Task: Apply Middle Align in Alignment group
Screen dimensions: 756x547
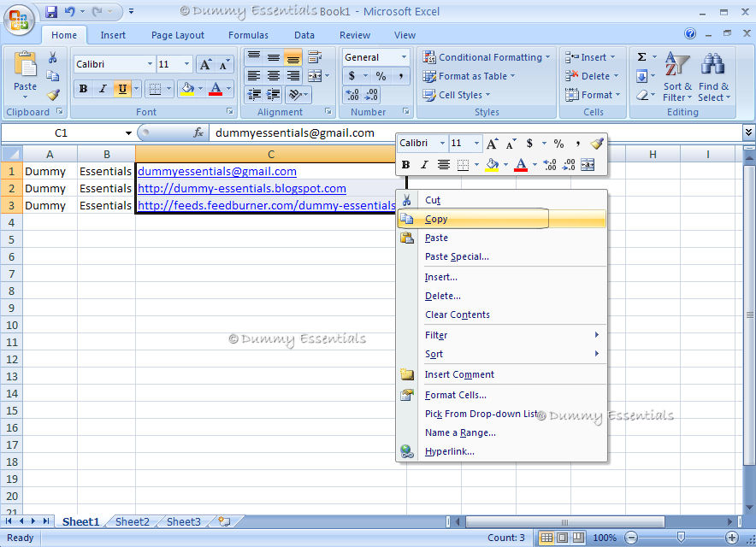Action: pyautogui.click(x=274, y=57)
